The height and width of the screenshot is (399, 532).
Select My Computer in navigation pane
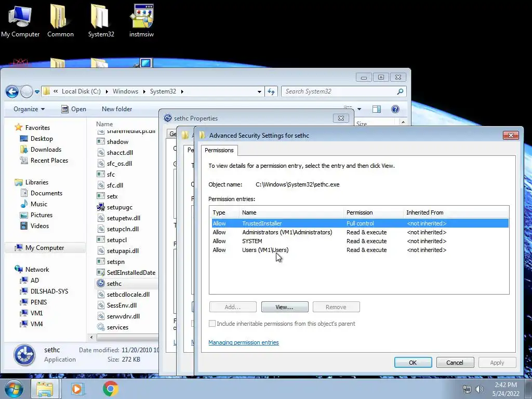click(x=45, y=248)
